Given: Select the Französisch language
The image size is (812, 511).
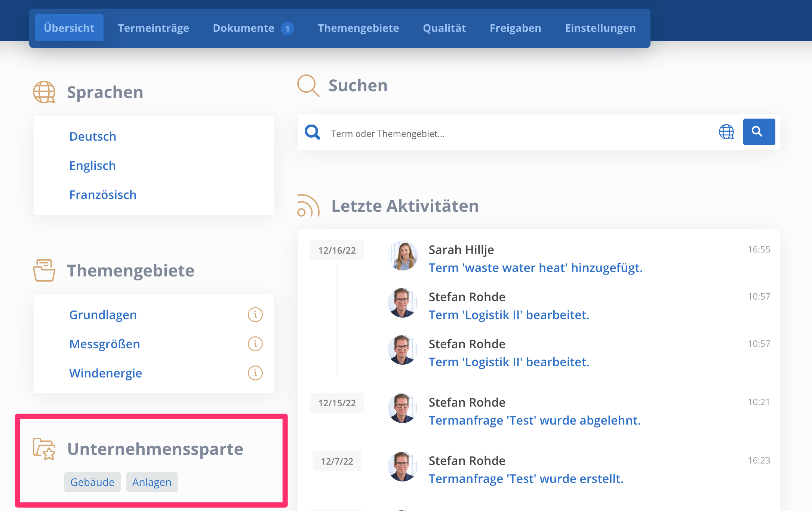Looking at the screenshot, I should [x=103, y=195].
